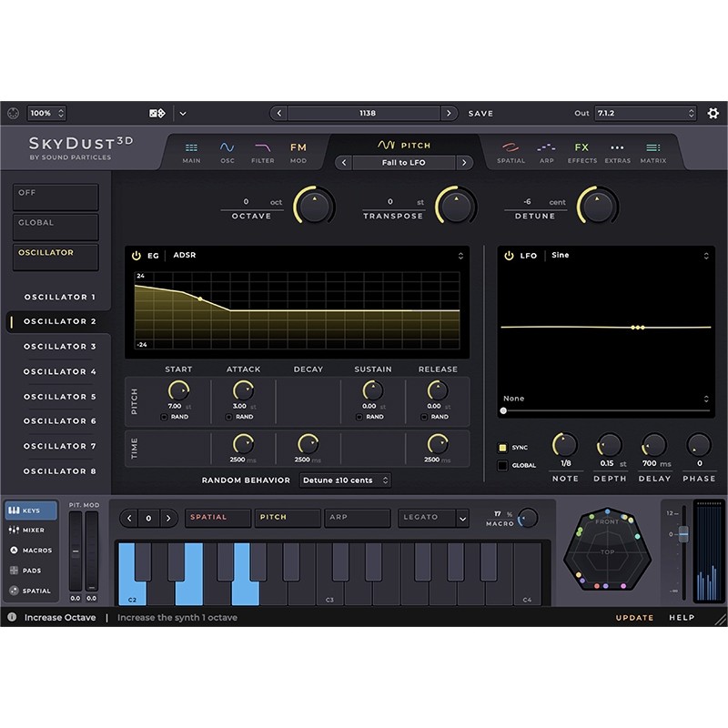Viewport: 728px width, 728px height.
Task: Open the Out 7.1.2 format dropdown
Action: [645, 113]
